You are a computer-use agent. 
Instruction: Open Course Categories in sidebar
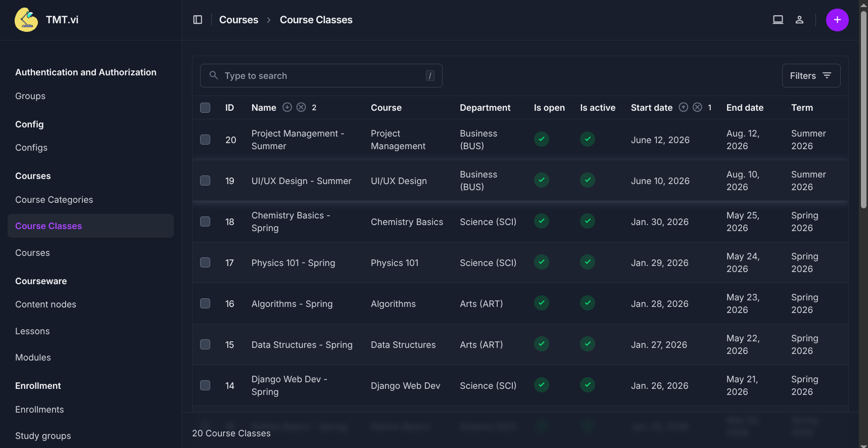[54, 200]
